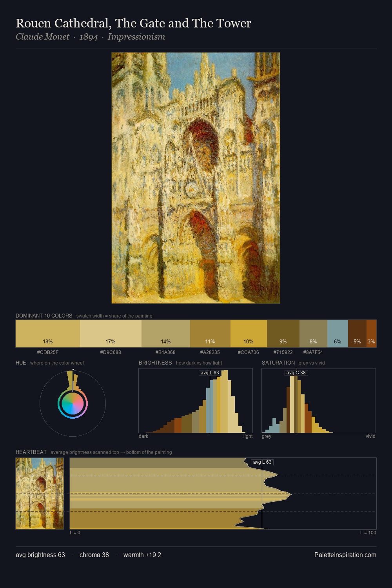Select the 6% blue-grey swatch
The height and width of the screenshot is (588, 392).
[338, 334]
